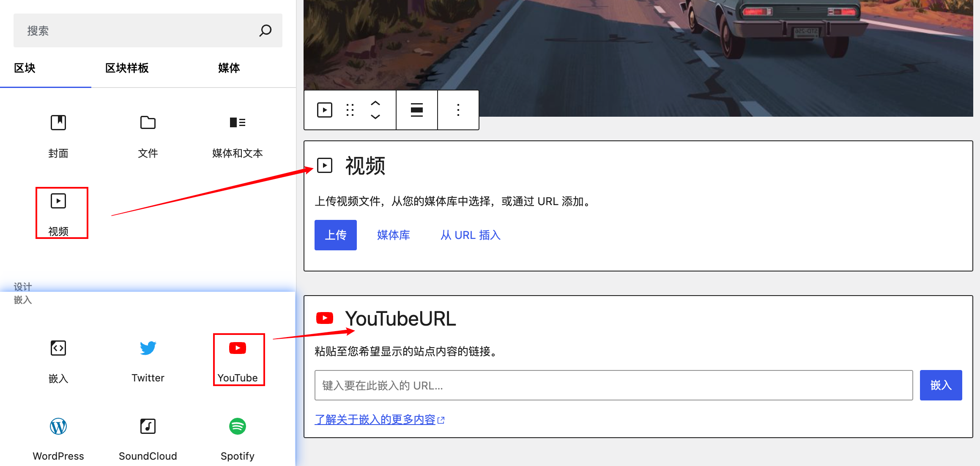Click the search magnifier icon
Screen dimensions: 980x466
coord(265,30)
